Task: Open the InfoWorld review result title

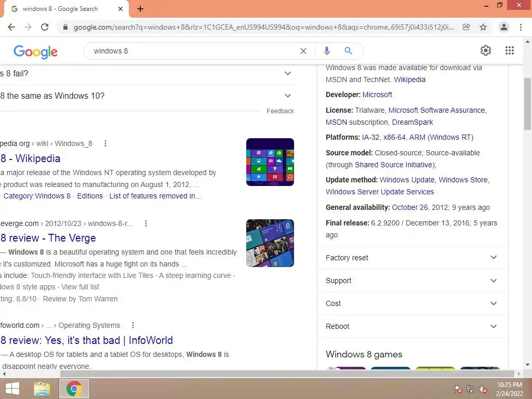Action: (x=87, y=340)
